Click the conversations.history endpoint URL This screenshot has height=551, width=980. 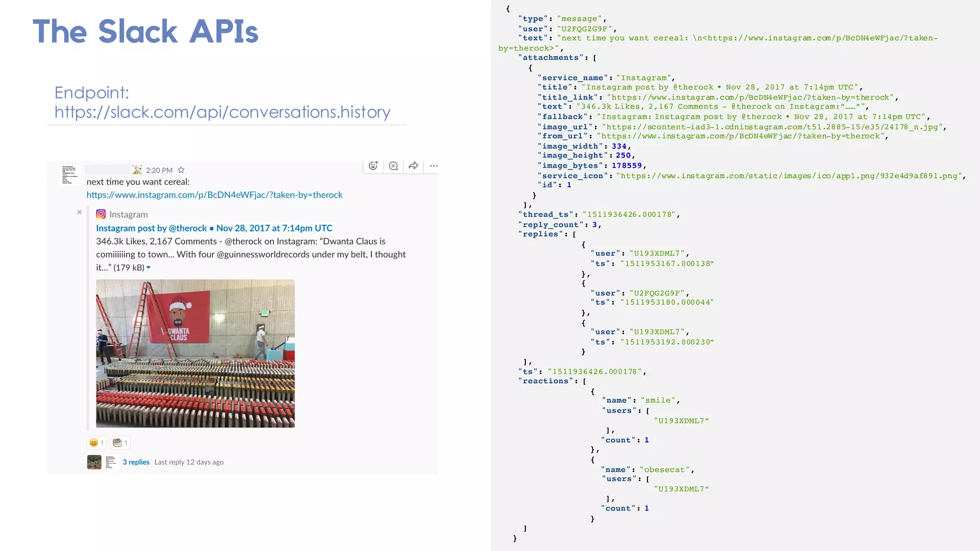222,112
